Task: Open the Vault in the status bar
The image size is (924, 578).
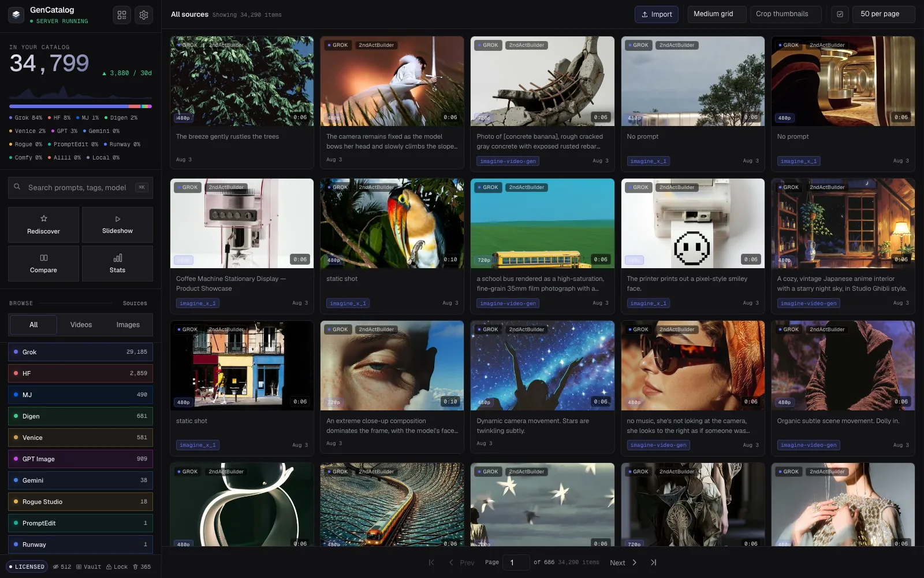Action: tap(88, 567)
